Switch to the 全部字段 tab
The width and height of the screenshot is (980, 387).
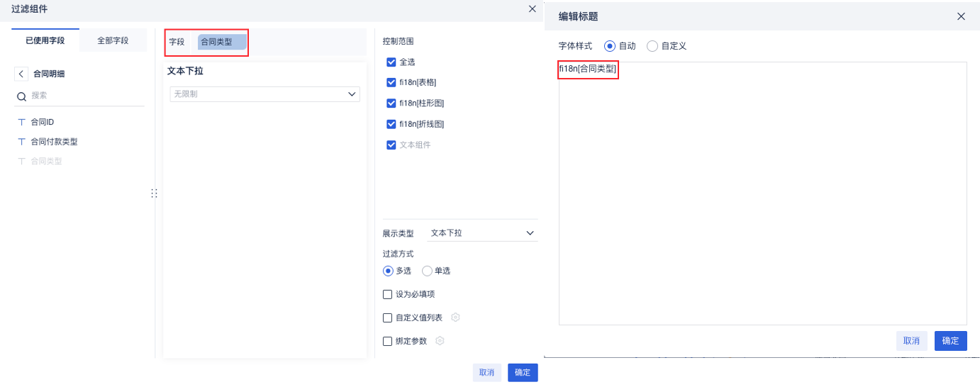113,40
